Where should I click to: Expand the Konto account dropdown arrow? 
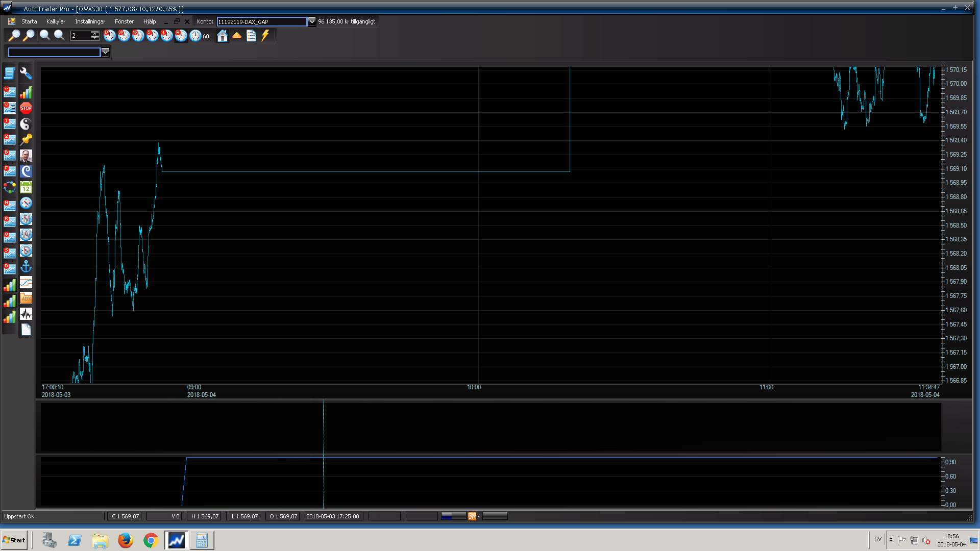click(x=312, y=21)
